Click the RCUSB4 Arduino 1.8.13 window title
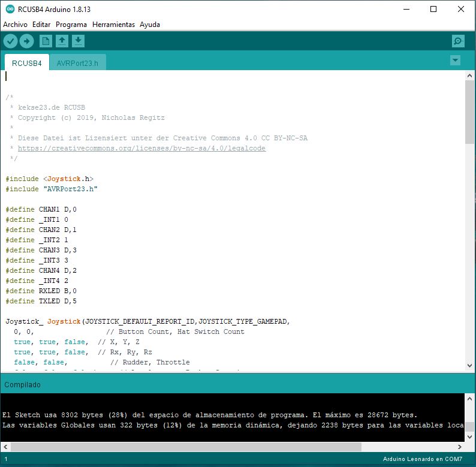The height and width of the screenshot is (467, 476). click(54, 10)
